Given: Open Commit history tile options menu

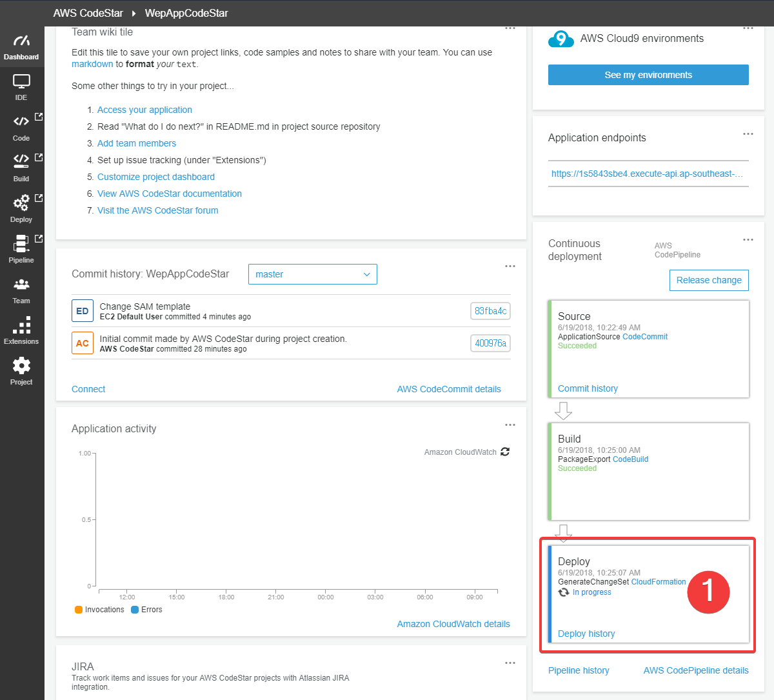Looking at the screenshot, I should tap(510, 266).
